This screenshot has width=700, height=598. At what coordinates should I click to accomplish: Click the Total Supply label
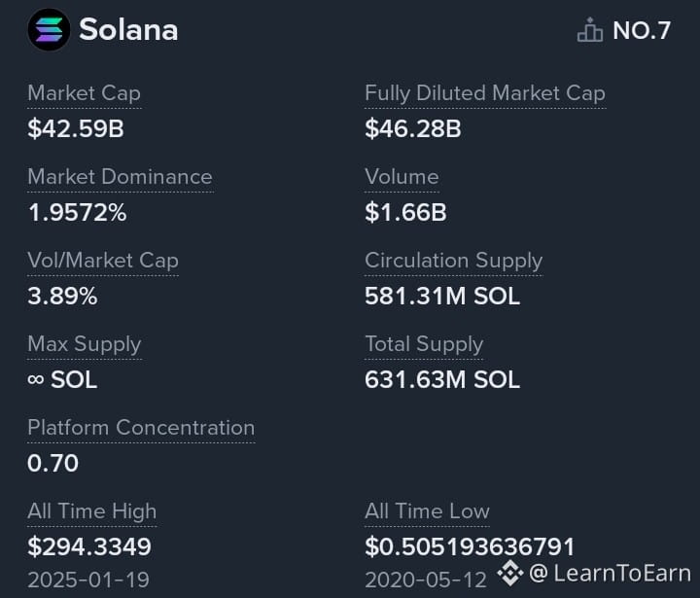tap(424, 345)
